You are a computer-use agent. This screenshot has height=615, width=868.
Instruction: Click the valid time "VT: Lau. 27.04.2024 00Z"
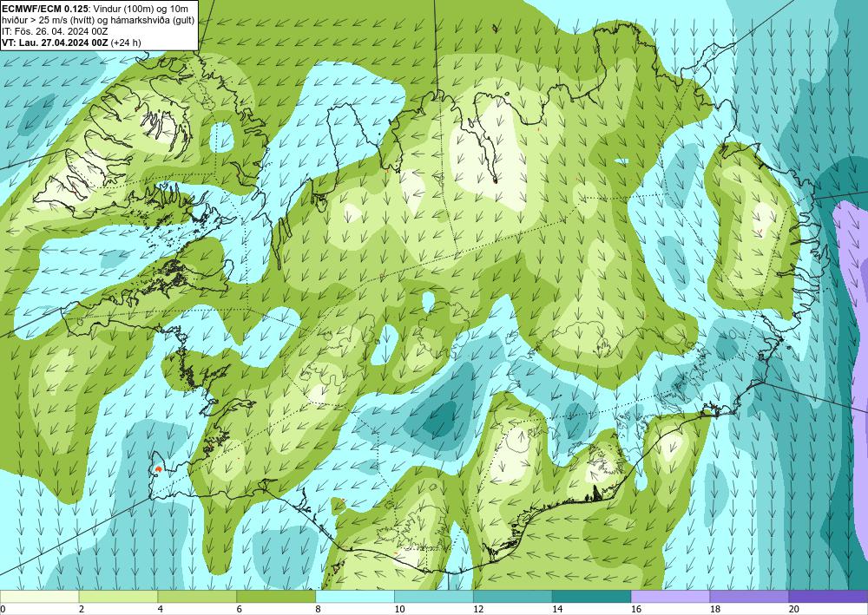56,43
